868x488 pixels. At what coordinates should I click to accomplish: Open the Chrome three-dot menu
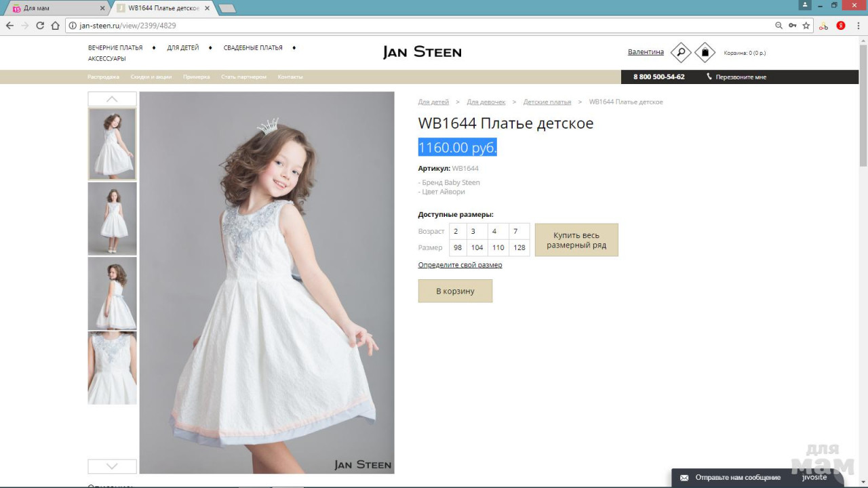[x=857, y=26]
